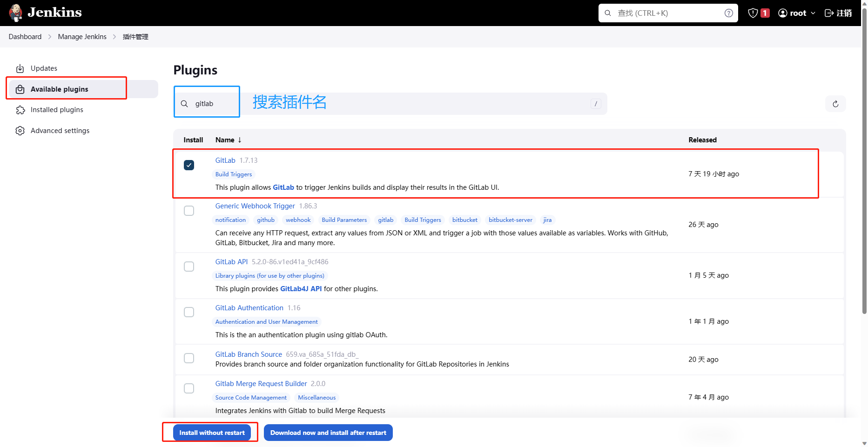
Task: Open the GitLab Branch Source link
Action: click(x=249, y=354)
